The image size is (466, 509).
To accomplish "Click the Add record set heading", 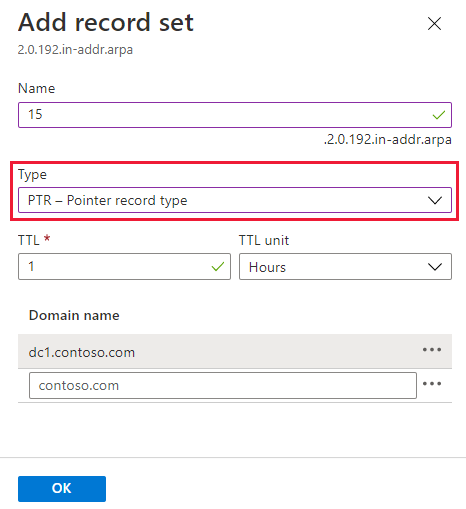I will [106, 23].
